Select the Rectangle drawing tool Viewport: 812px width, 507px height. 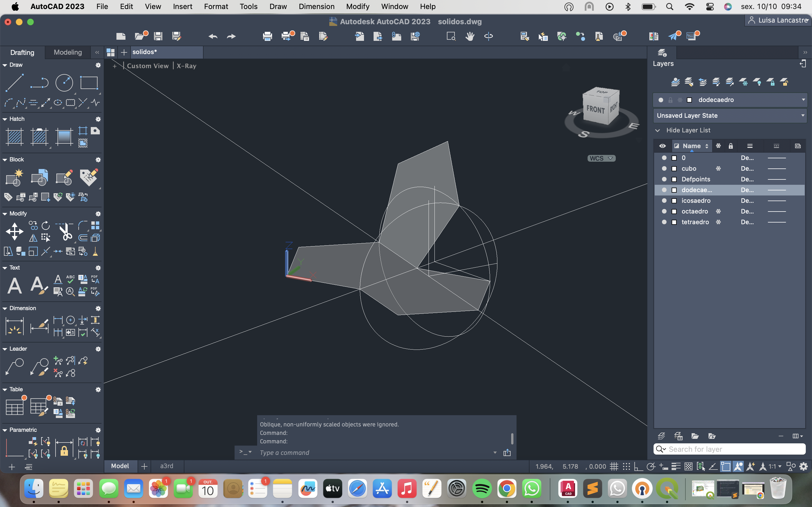(89, 83)
